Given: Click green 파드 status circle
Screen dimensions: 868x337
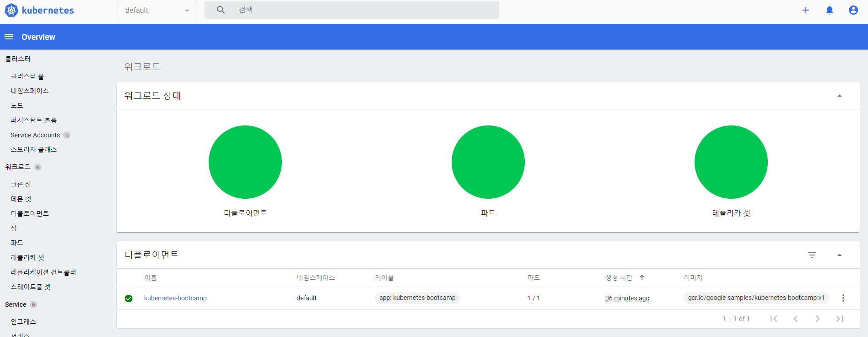Looking at the screenshot, I should pos(488,162).
